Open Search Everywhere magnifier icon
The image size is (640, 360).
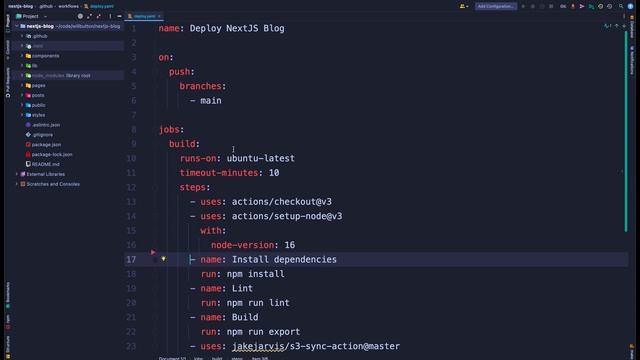coord(621,6)
